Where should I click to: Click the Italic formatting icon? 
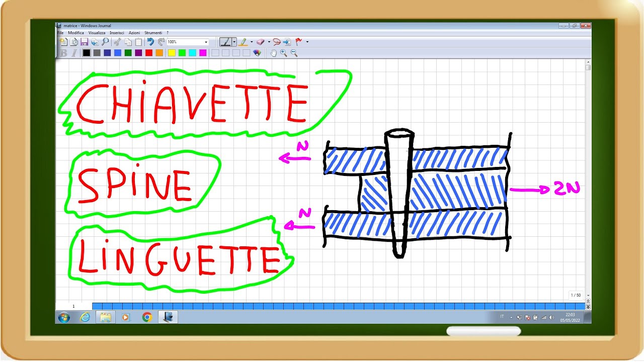[74, 53]
